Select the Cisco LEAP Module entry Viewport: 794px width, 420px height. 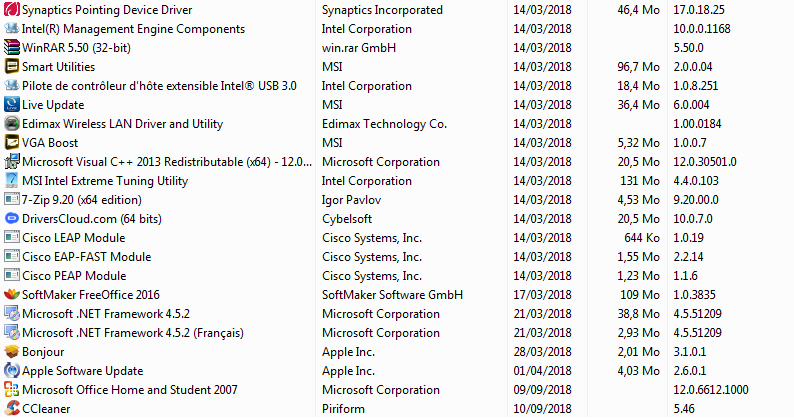tap(73, 238)
